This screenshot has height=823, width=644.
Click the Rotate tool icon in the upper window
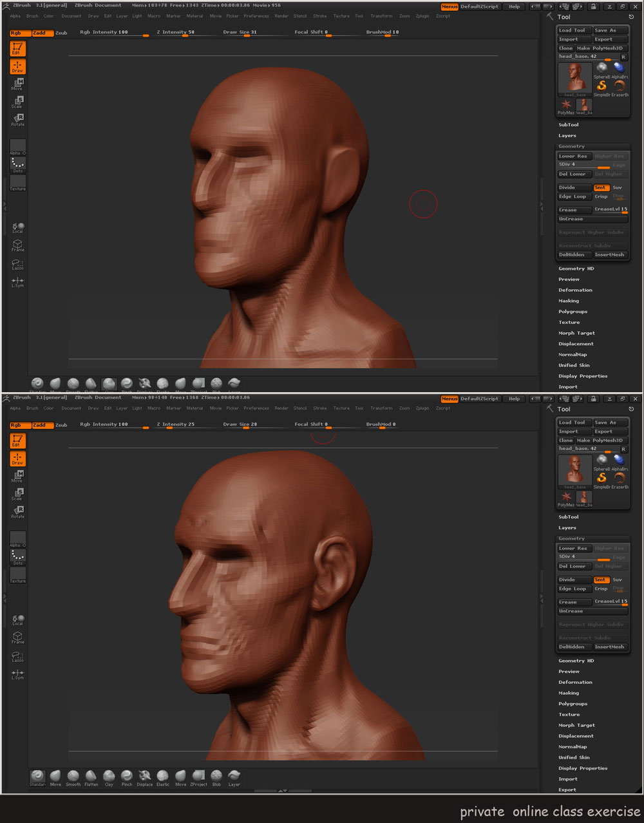click(x=17, y=119)
